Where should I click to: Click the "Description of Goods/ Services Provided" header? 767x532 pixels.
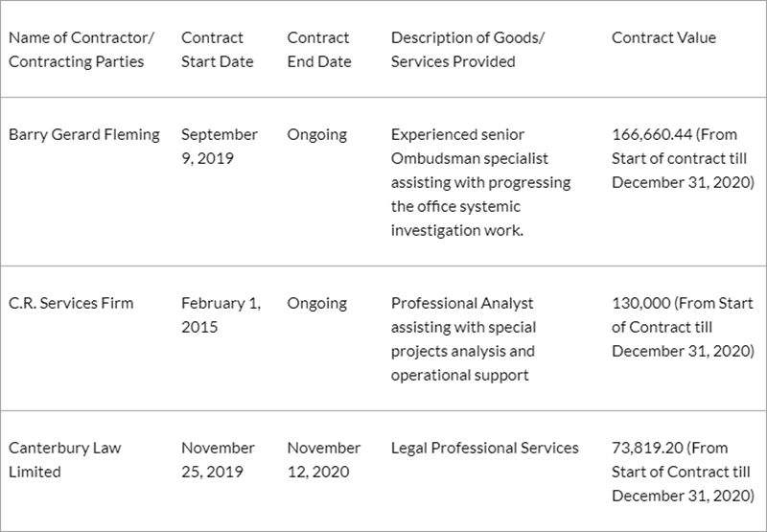click(x=466, y=50)
